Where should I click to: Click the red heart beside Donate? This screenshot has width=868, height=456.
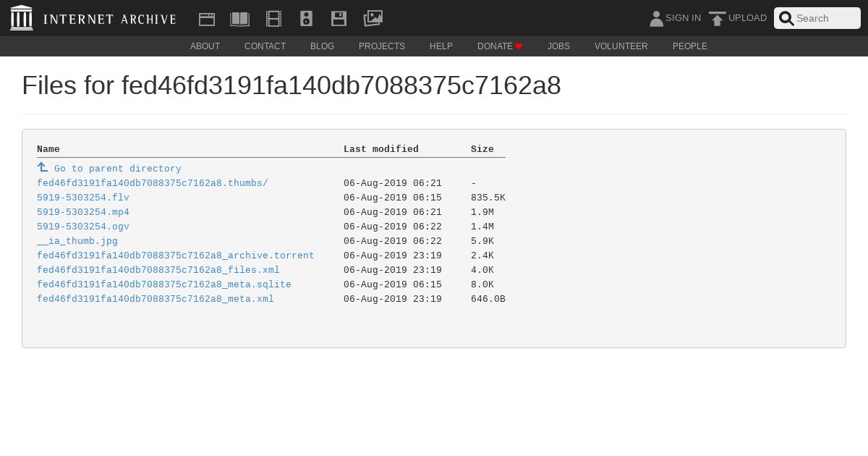pos(519,46)
